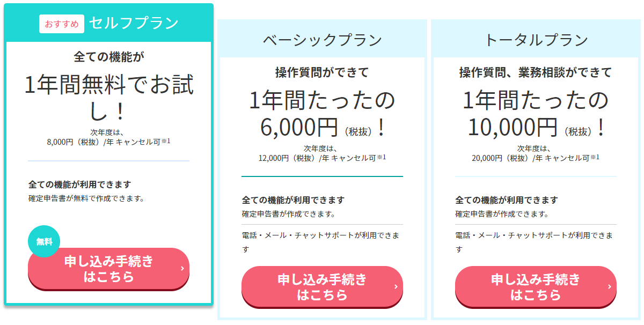
Task: Click the arrow on トータルプラン button
Action: pos(610,287)
